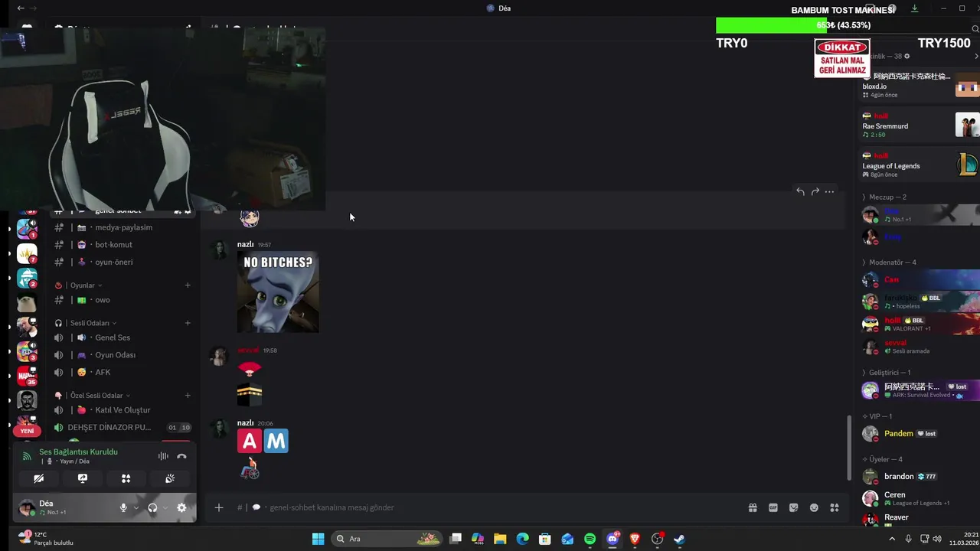Screen dimensions: 980x551
Task: Open Steam from the taskbar
Action: pyautogui.click(x=679, y=539)
